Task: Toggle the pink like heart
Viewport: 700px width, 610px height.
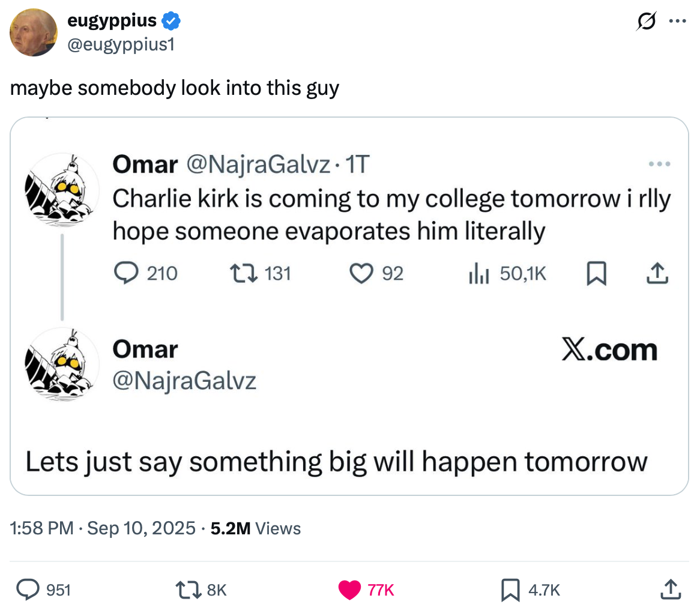Action: 350,590
